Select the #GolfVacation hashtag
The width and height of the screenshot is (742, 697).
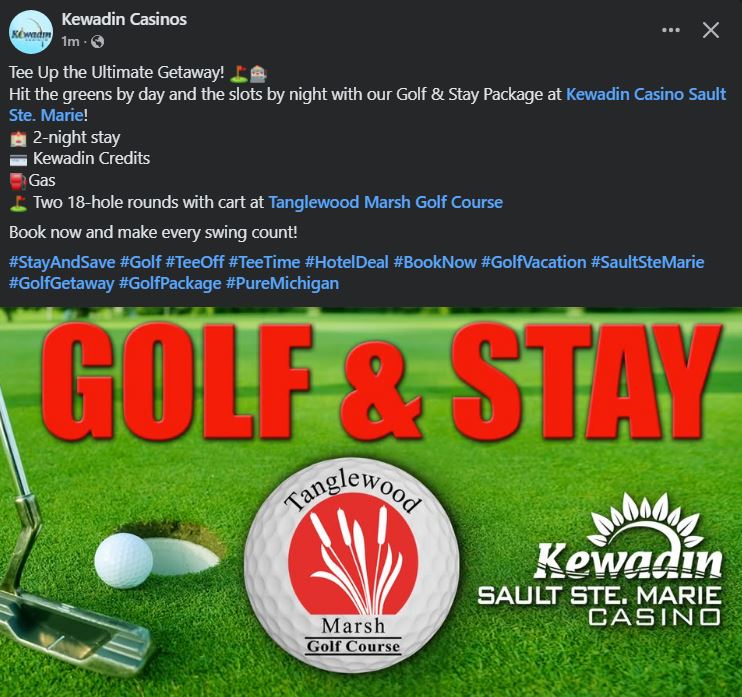coord(533,263)
